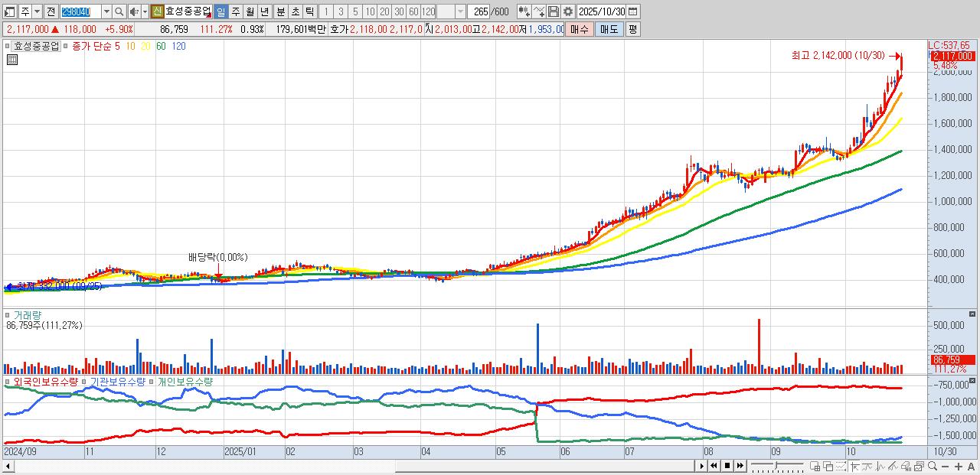The image size is (980, 475).
Task: Click the 기관보유수량 legend marker
Action: (x=85, y=381)
